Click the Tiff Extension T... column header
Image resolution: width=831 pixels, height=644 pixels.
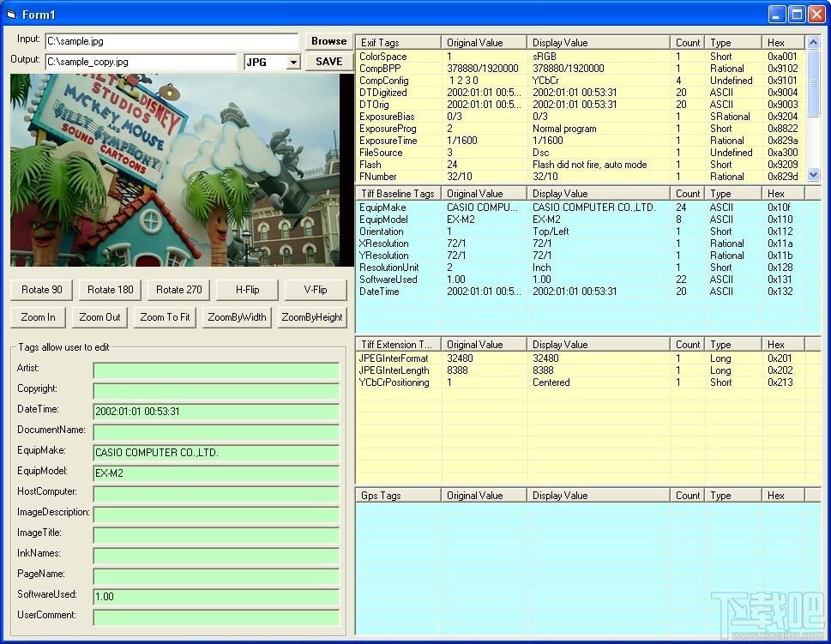click(x=399, y=345)
